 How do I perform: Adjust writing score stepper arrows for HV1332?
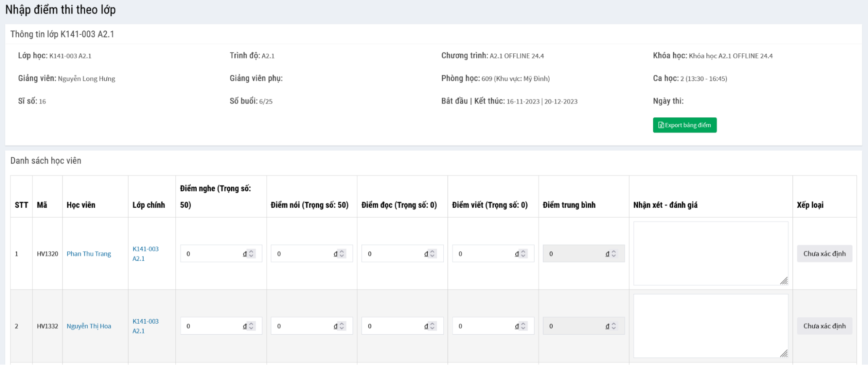523,326
